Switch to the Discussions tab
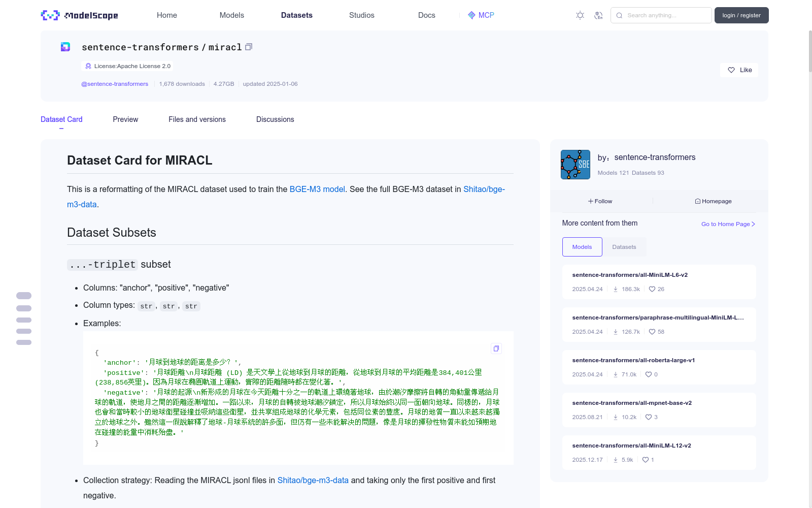The image size is (812, 508). [275, 119]
